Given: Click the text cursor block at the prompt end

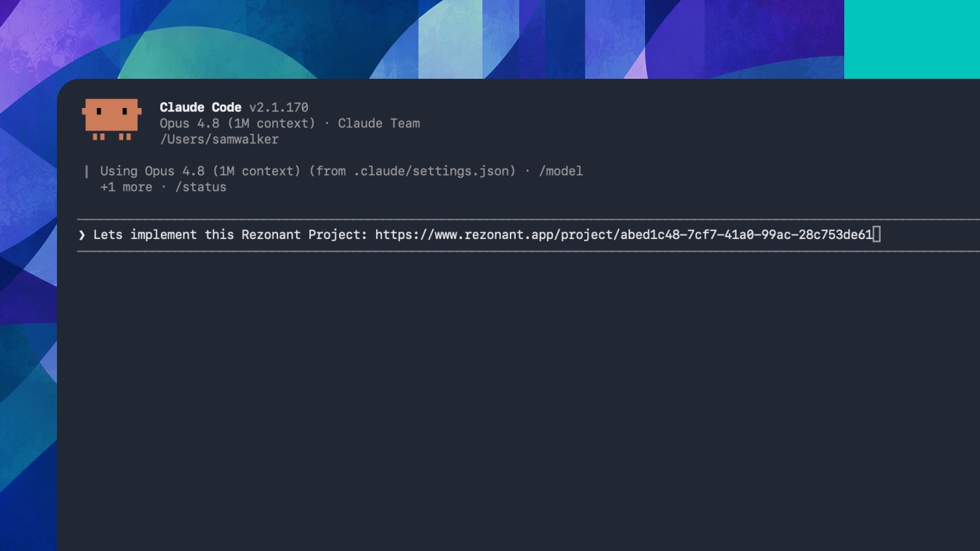Looking at the screenshot, I should pos(877,234).
